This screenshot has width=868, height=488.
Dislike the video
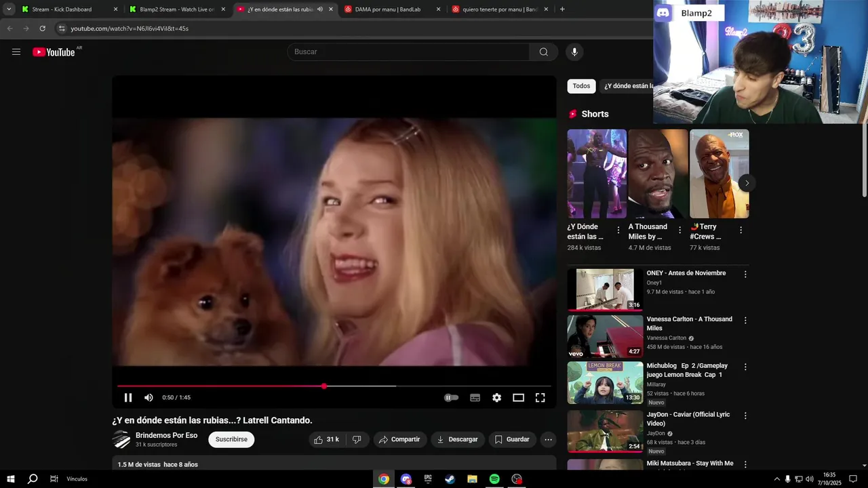357,439
